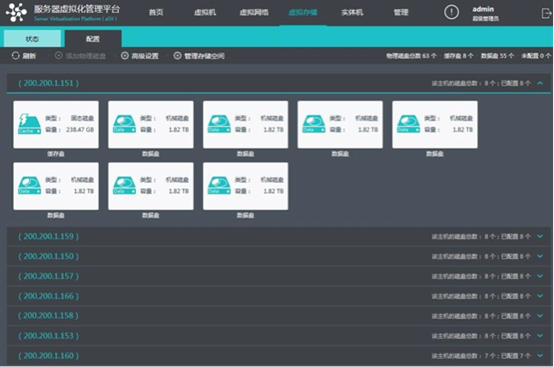Expand the 200.200.1.166 host row

(x=540, y=296)
